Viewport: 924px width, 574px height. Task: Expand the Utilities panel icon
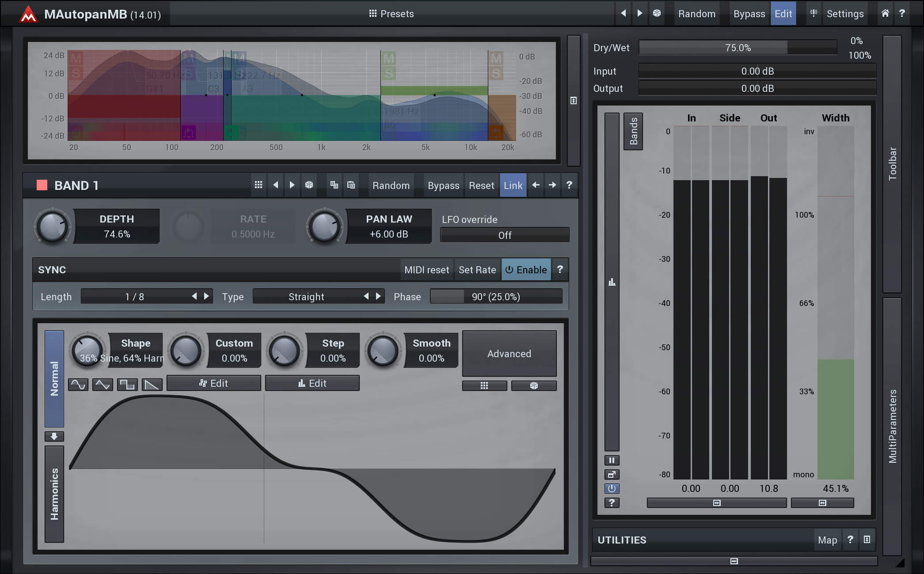click(867, 540)
